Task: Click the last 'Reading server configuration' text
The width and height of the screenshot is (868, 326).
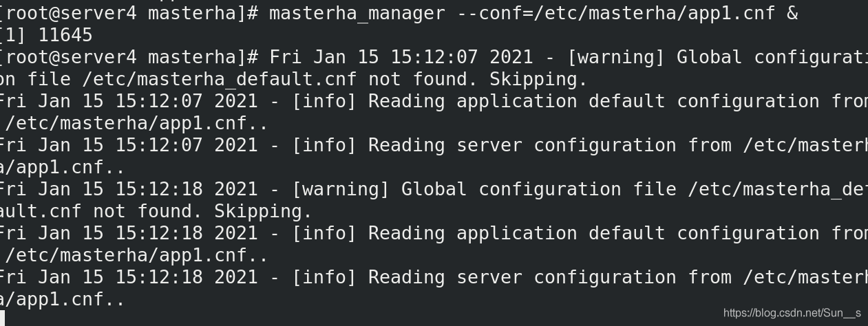Action: [522, 277]
